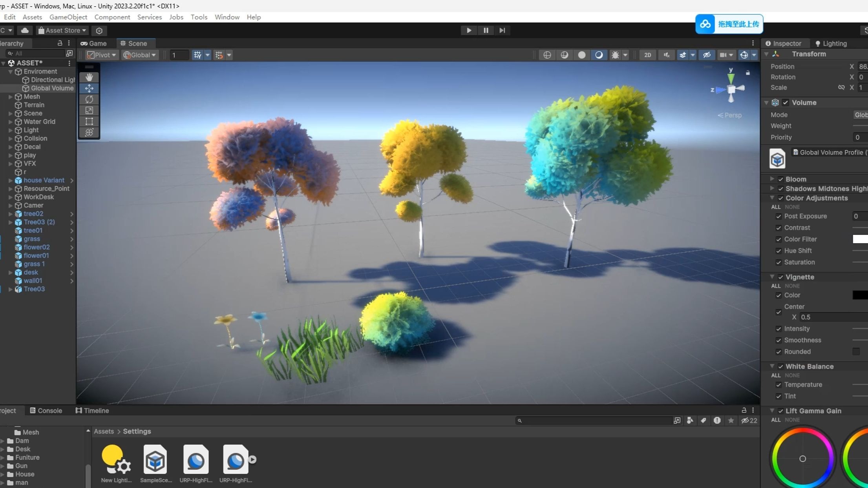
Task: Click NONE under Vignette
Action: tap(792, 286)
